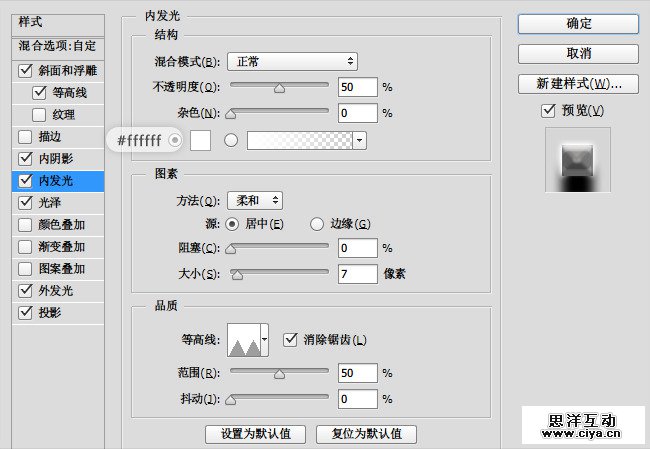Screen dimensions: 650x449
Task: Click the 不透明度 opacity slider handle
Action: [x=279, y=88]
